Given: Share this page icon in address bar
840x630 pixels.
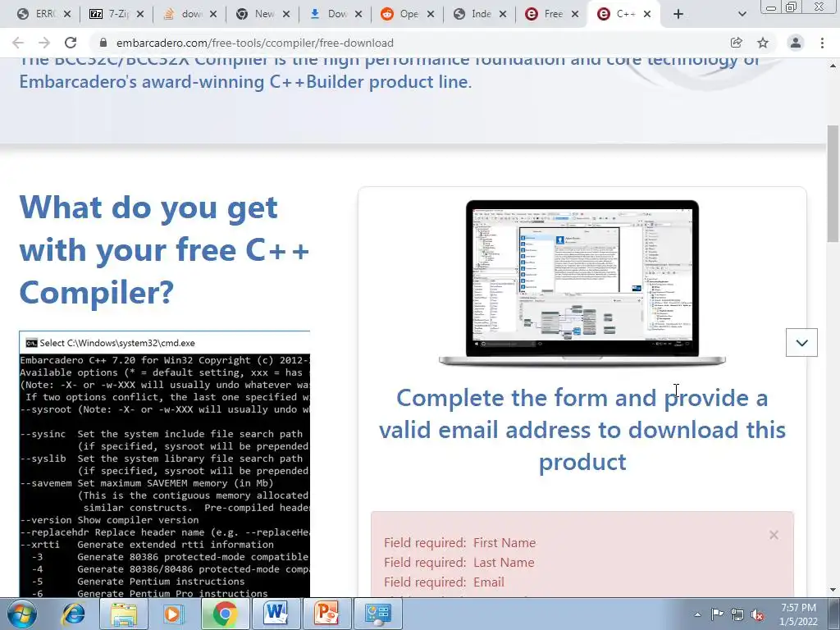Looking at the screenshot, I should (x=736, y=43).
